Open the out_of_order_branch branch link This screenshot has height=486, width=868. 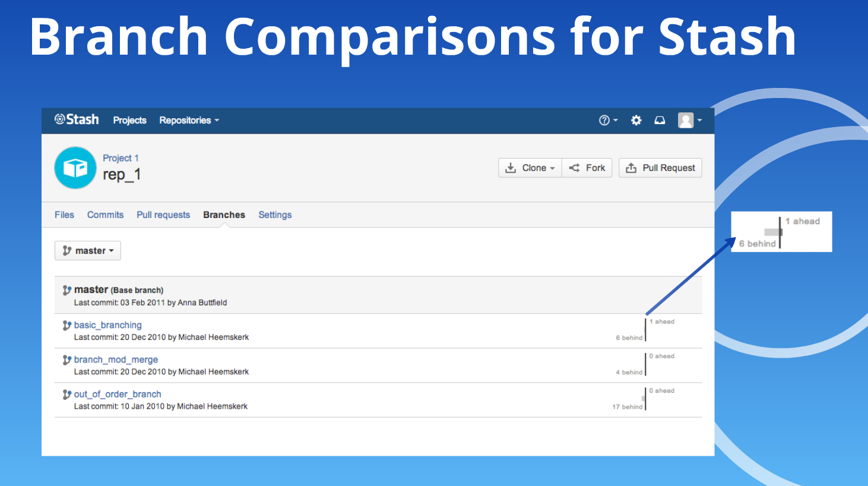pyautogui.click(x=118, y=394)
